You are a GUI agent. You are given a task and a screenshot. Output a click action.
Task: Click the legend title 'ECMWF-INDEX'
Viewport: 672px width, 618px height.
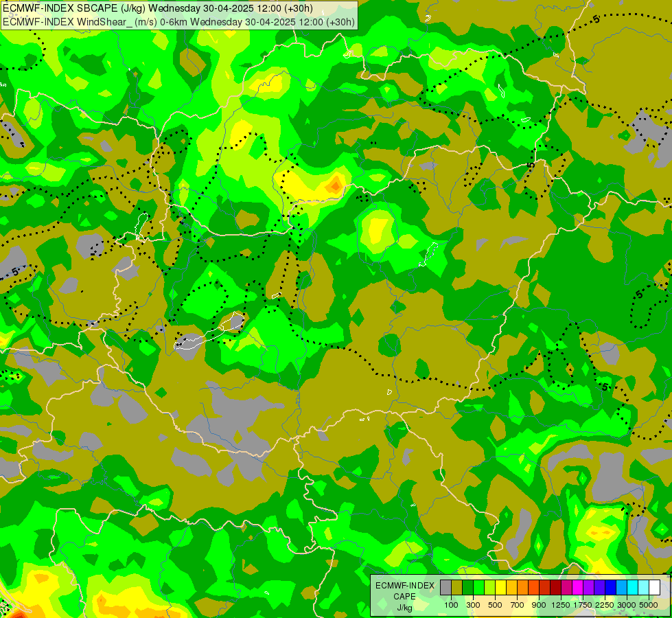click(x=405, y=586)
